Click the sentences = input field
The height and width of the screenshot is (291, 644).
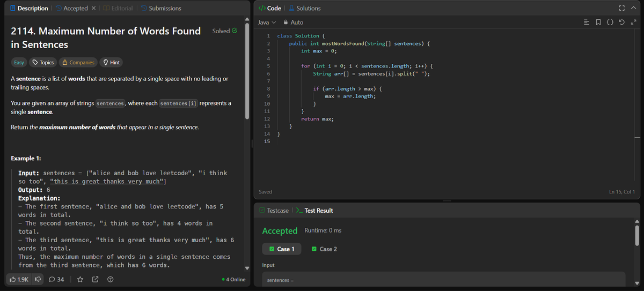pyautogui.click(x=444, y=279)
